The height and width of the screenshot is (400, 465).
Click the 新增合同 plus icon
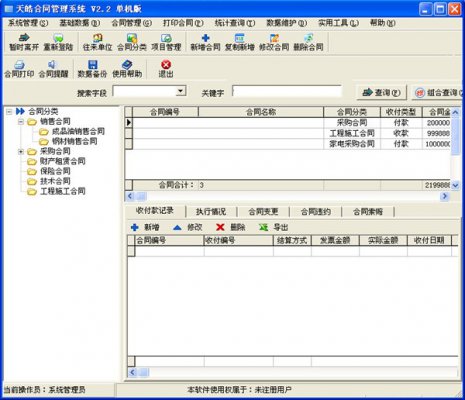[206, 38]
